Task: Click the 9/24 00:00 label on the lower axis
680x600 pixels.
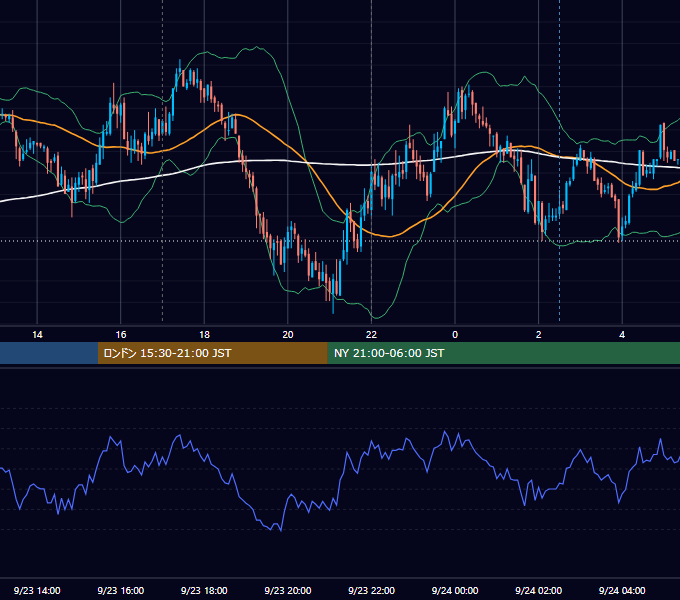Action: pos(455,590)
